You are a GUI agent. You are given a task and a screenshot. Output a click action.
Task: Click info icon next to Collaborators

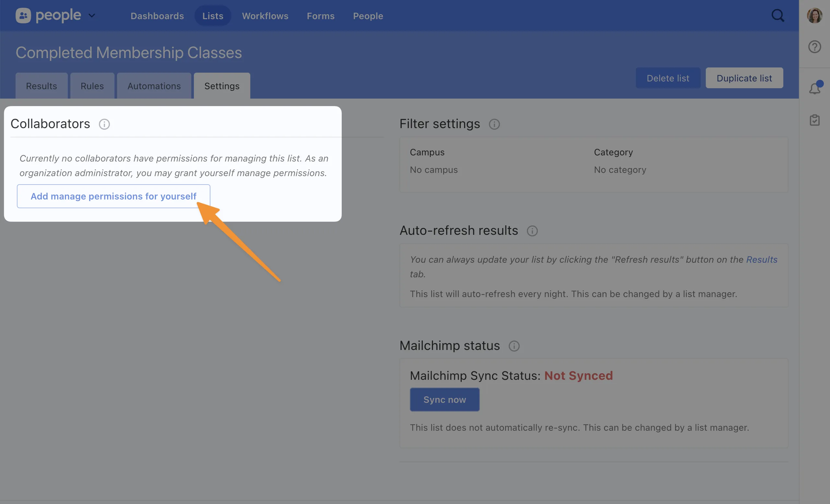[x=104, y=124]
